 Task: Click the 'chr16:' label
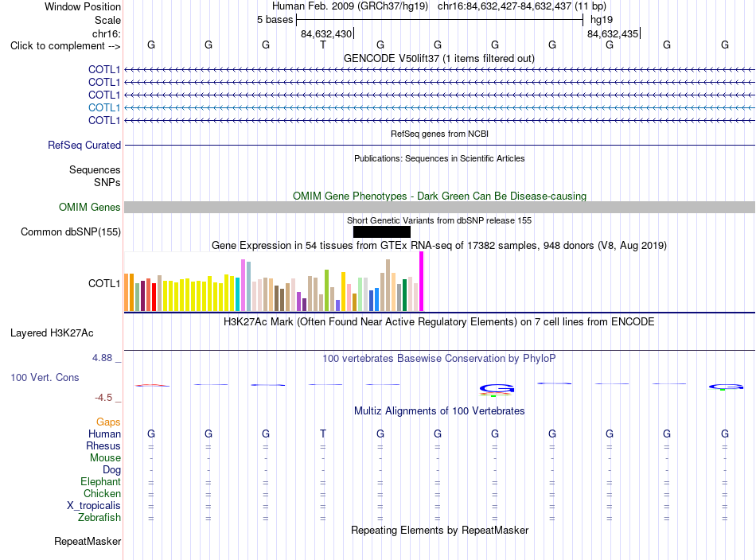point(107,33)
